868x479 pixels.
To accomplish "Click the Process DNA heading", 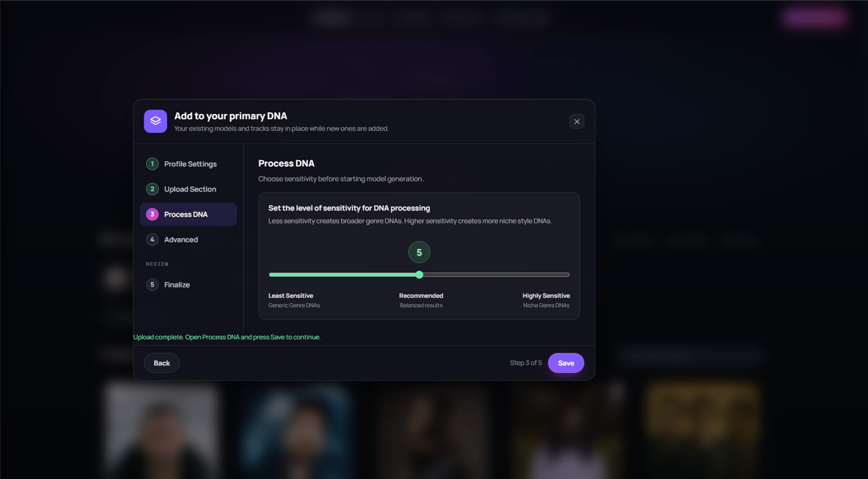I will click(286, 163).
